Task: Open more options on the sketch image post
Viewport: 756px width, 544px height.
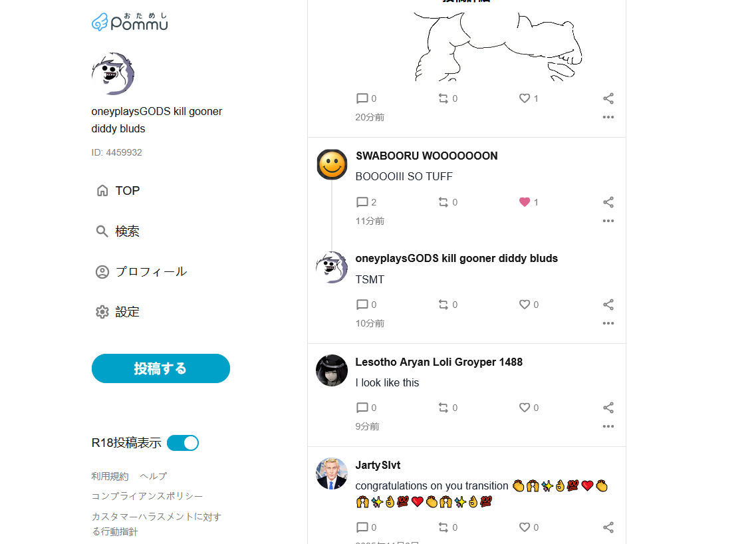Action: [608, 117]
